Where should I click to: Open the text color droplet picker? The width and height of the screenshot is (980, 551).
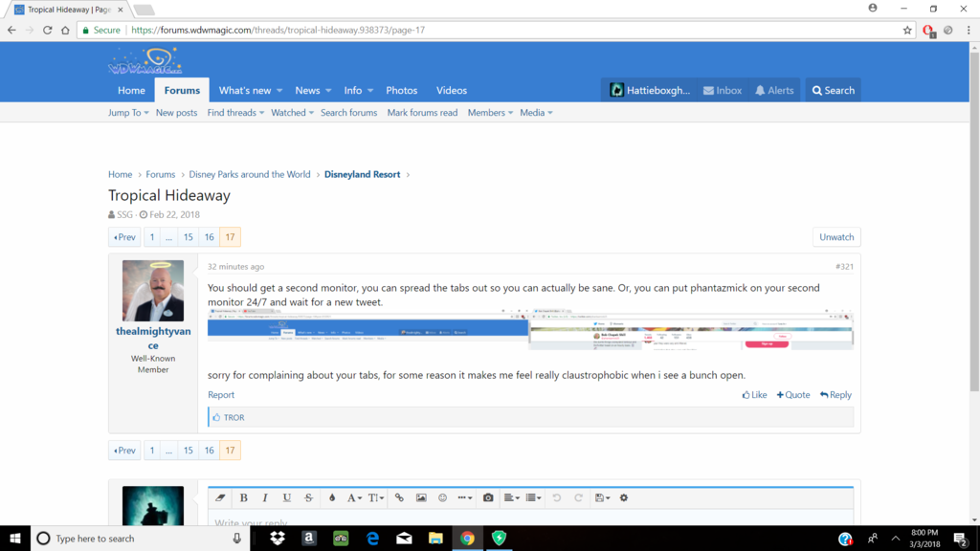(332, 497)
